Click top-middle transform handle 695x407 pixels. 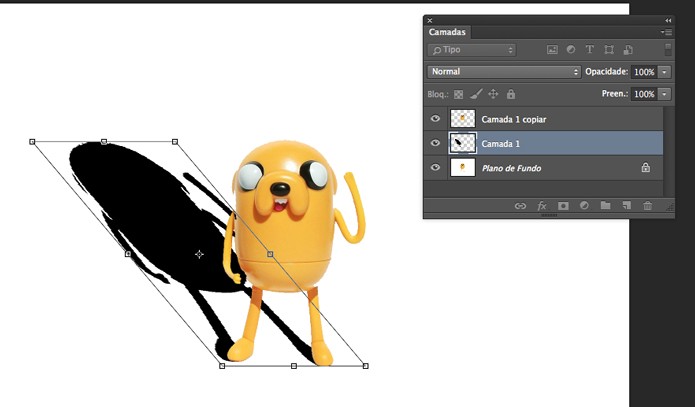click(x=104, y=141)
